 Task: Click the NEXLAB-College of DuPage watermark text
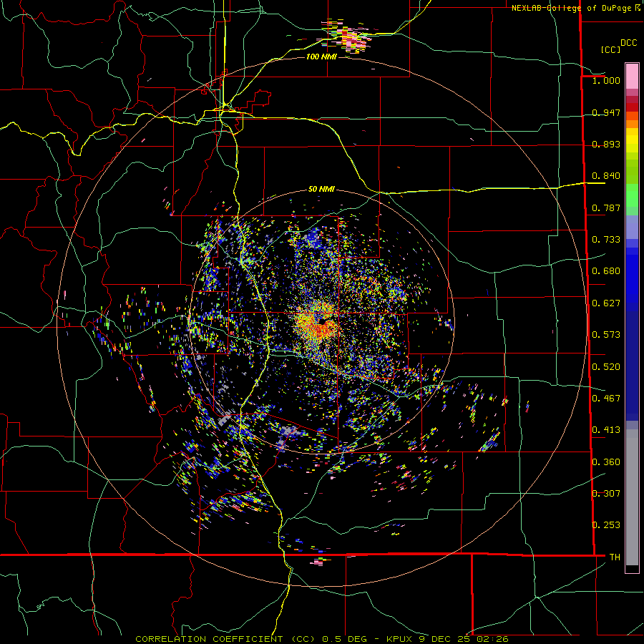(x=576, y=8)
